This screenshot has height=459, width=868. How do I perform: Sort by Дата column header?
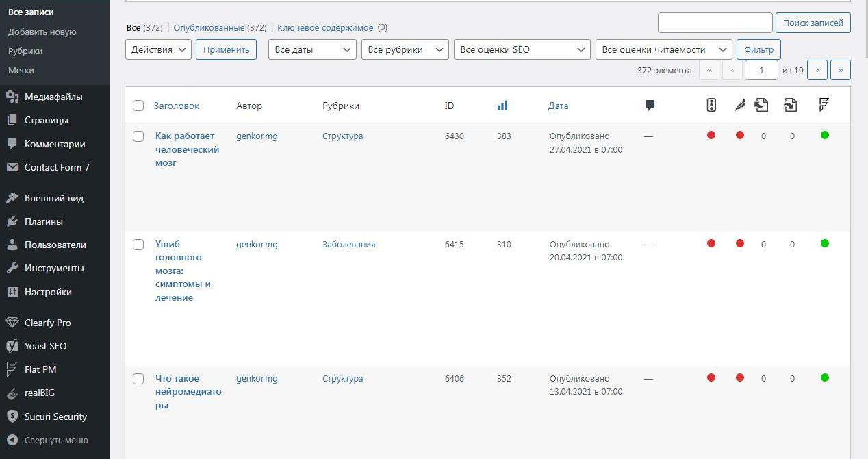click(x=559, y=106)
